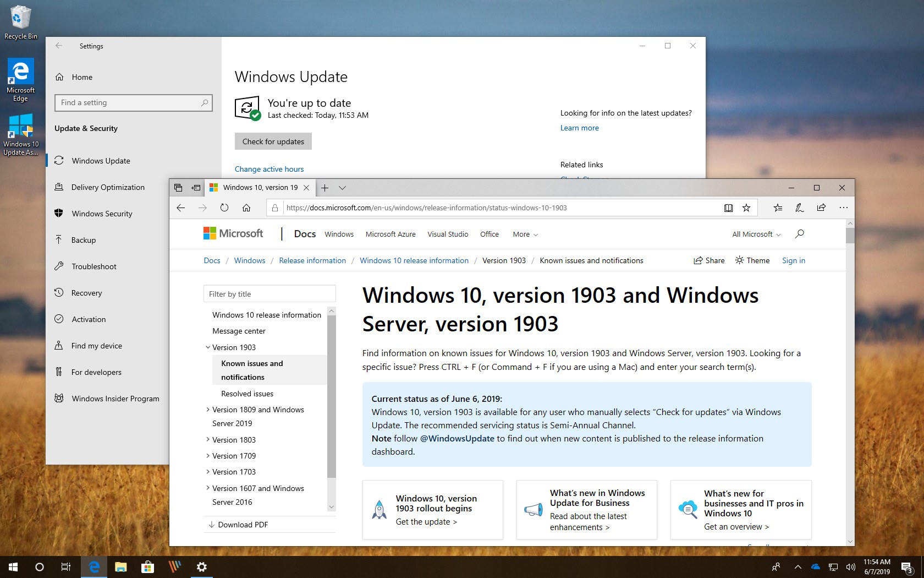Open Microsoft Store from taskbar
This screenshot has width=924, height=578.
pos(147,566)
